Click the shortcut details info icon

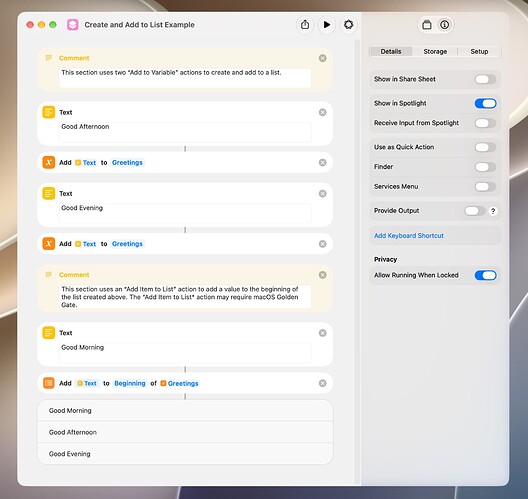tap(444, 25)
